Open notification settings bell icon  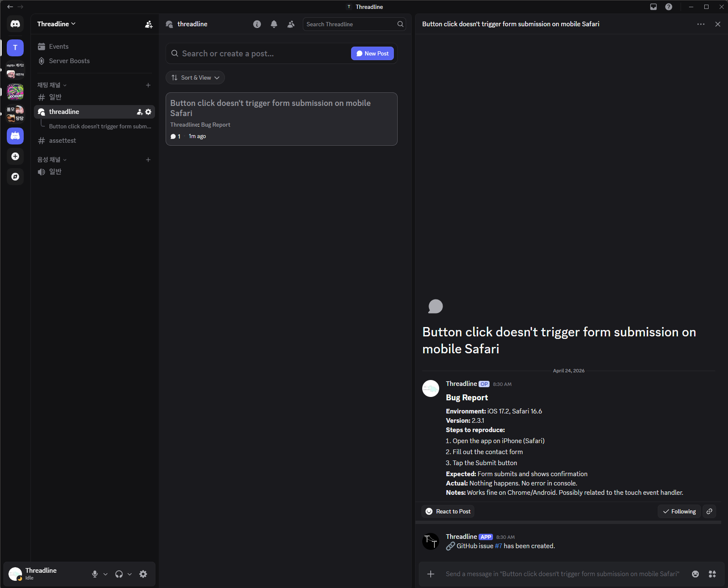coord(274,24)
